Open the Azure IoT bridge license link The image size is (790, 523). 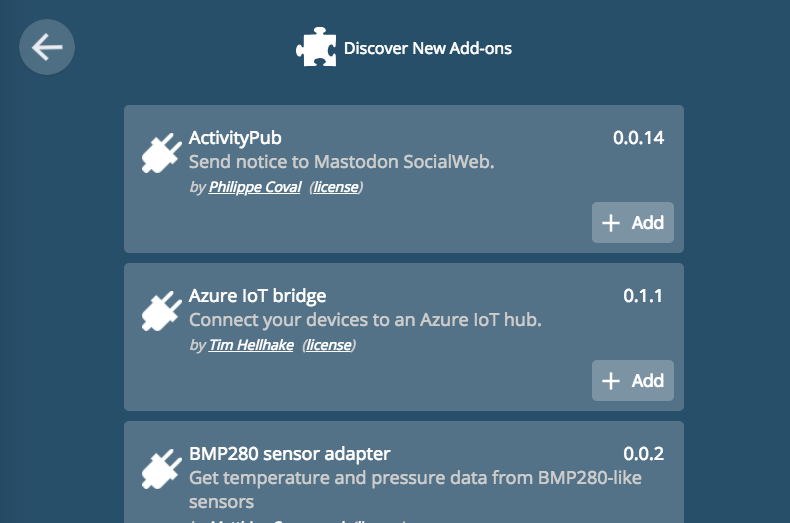pyautogui.click(x=329, y=345)
